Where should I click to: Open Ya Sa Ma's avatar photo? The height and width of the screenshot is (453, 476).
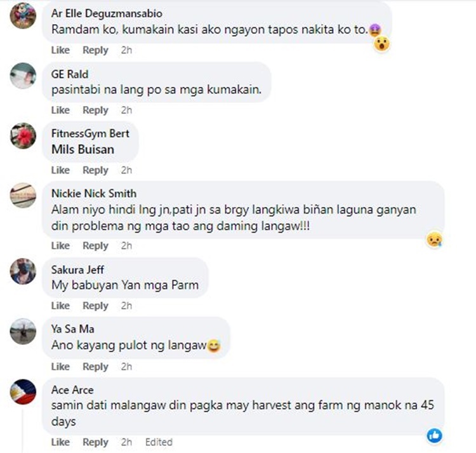point(23,332)
